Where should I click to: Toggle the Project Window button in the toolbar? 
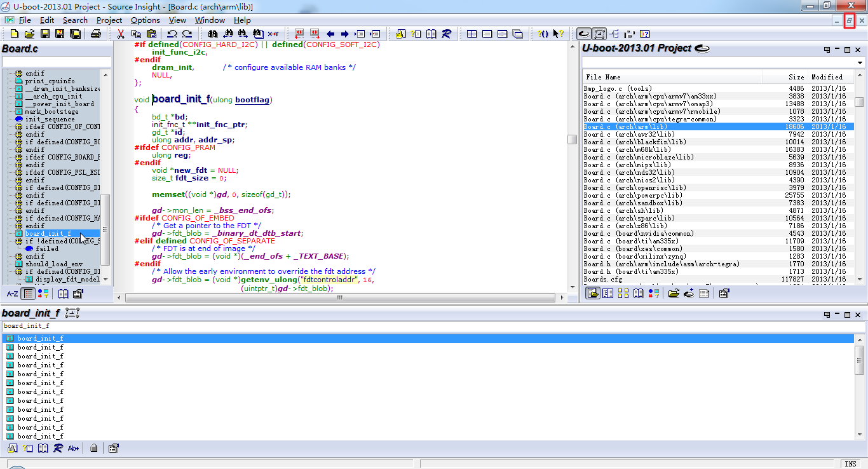[583, 34]
